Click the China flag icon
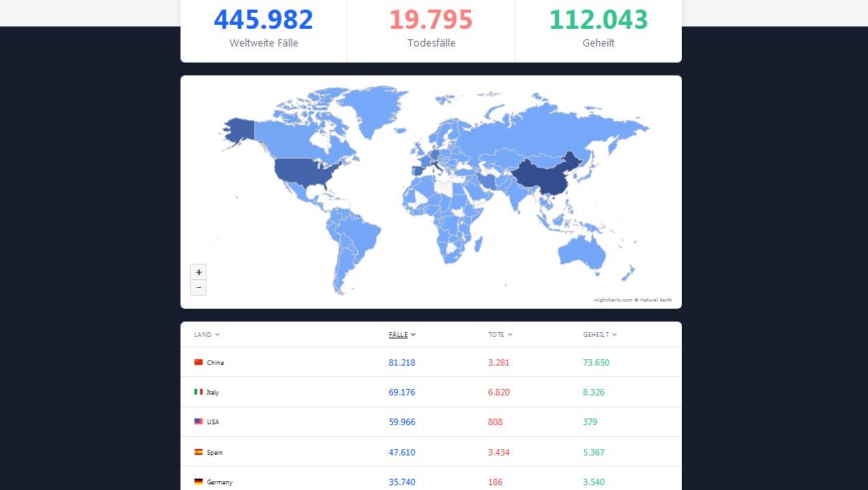This screenshot has height=490, width=868. [x=198, y=362]
